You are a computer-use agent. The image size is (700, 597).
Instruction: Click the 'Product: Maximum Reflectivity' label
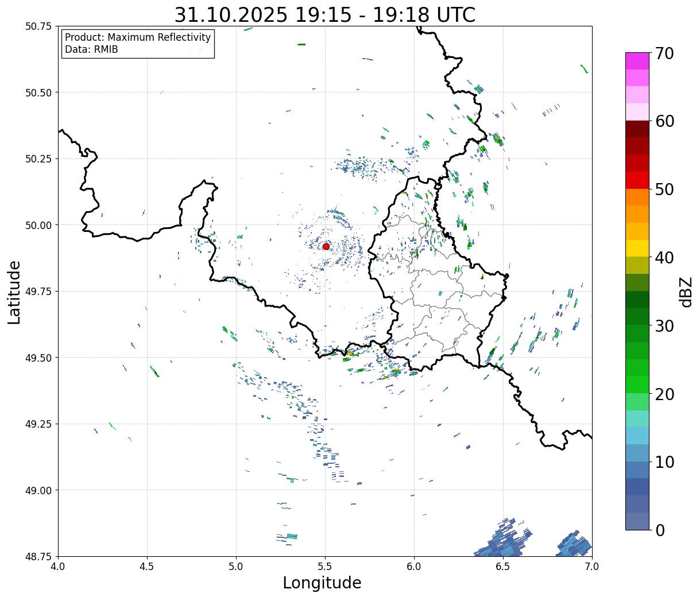(x=138, y=37)
